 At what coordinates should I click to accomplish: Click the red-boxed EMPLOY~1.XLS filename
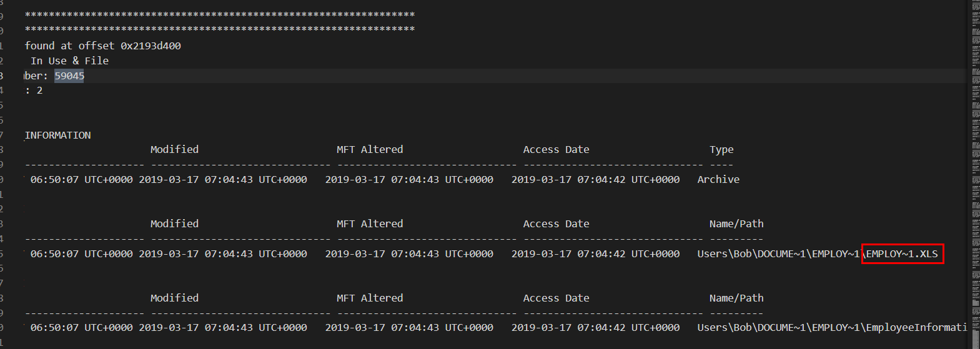902,253
